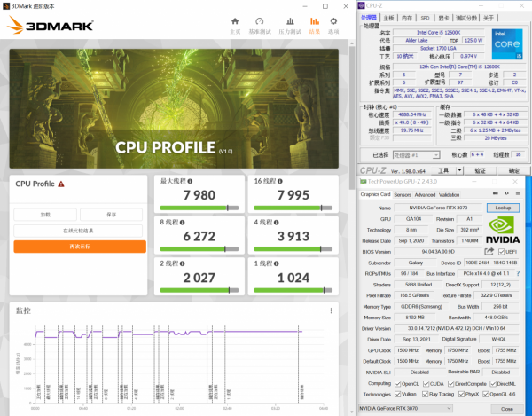Switch to the Sensors tab in GPU-Z

click(x=403, y=195)
